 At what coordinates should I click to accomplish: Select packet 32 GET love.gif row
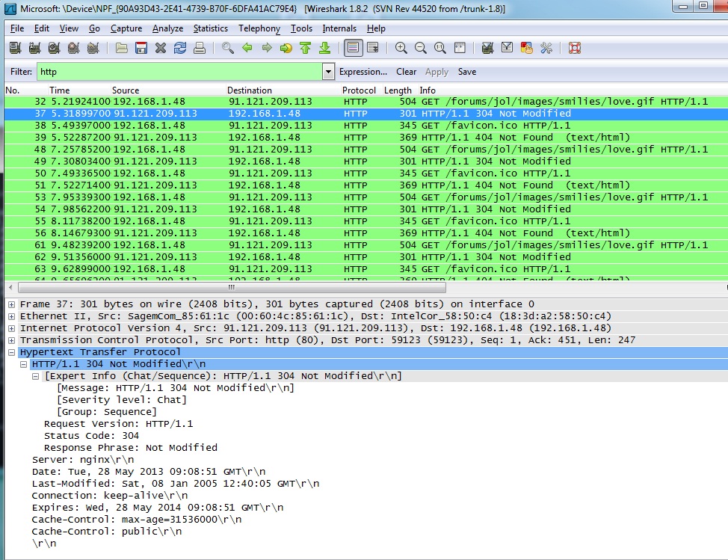[365, 102]
